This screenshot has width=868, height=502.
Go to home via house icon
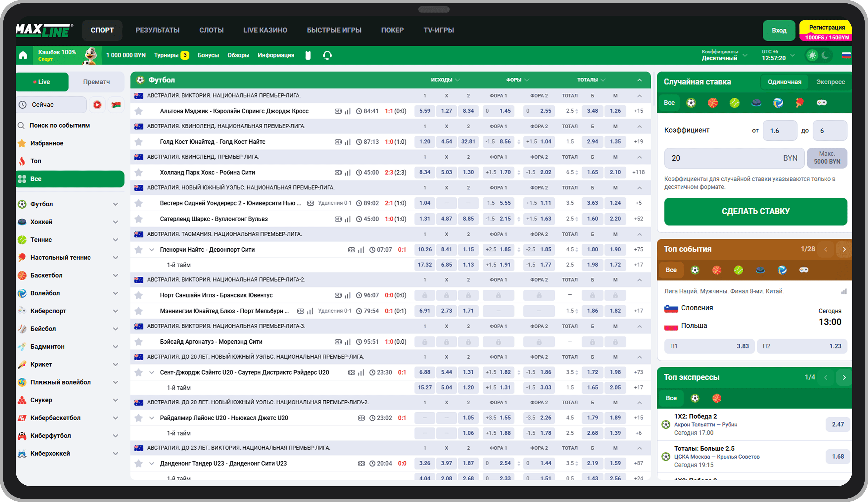[x=23, y=55]
